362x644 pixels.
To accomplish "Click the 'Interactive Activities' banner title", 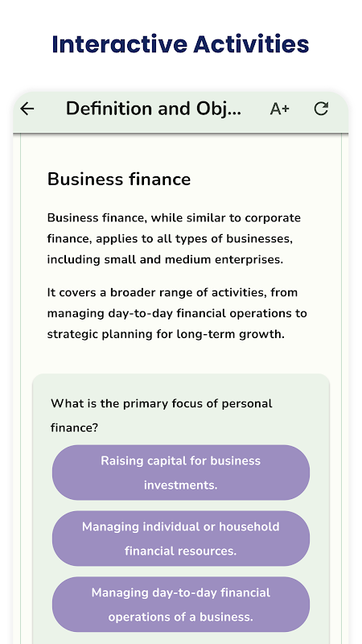I will 180,44.
